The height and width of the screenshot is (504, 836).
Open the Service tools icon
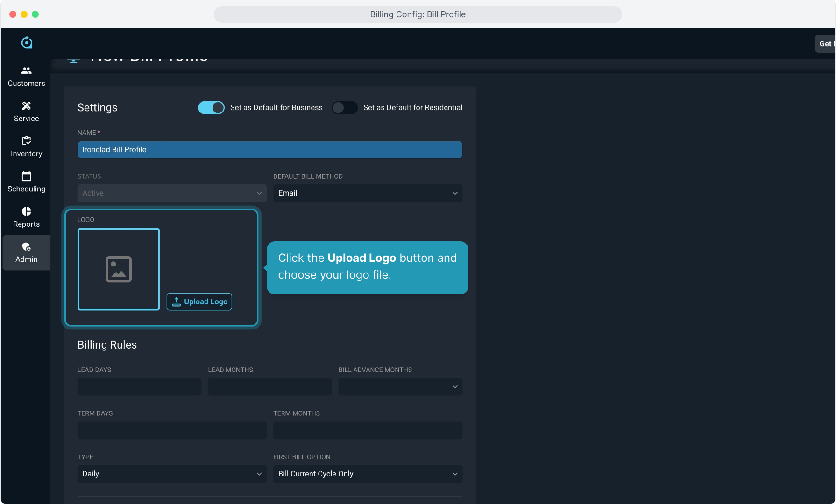27,106
